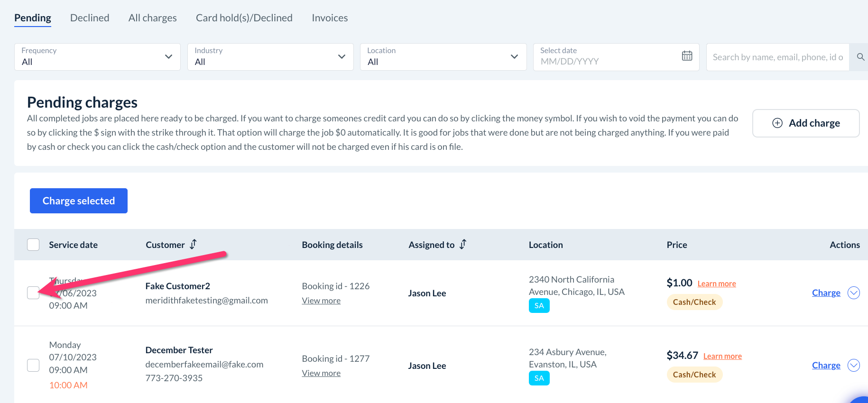Image resolution: width=868 pixels, height=403 pixels.
Task: Click the search magnifier icon
Action: click(x=860, y=57)
